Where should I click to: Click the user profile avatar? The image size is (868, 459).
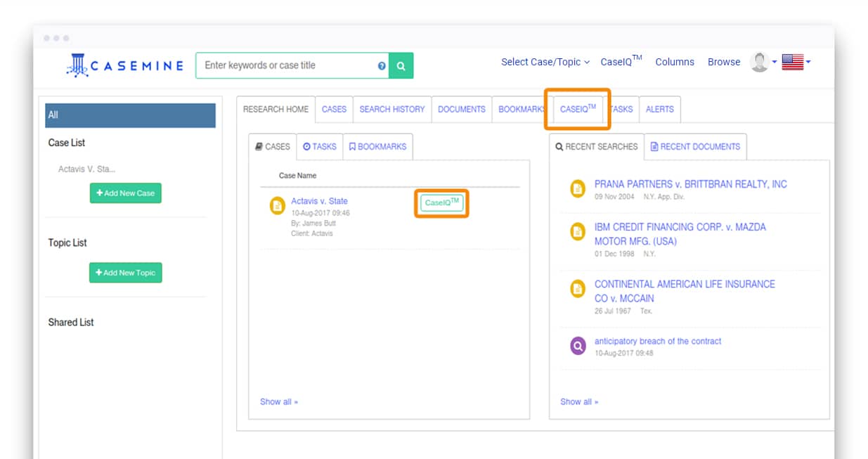click(x=759, y=62)
